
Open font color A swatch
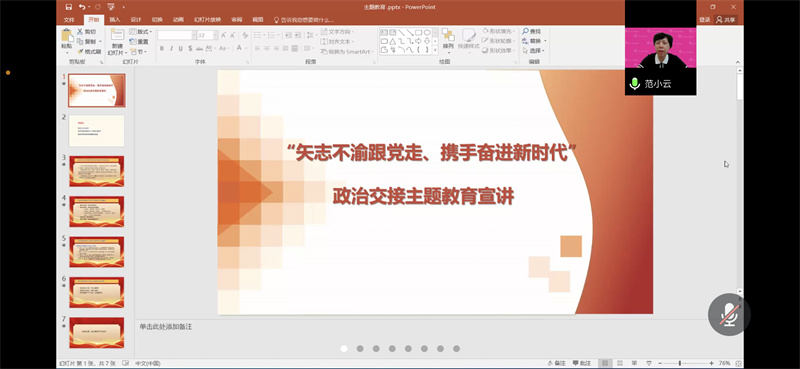coord(239,48)
